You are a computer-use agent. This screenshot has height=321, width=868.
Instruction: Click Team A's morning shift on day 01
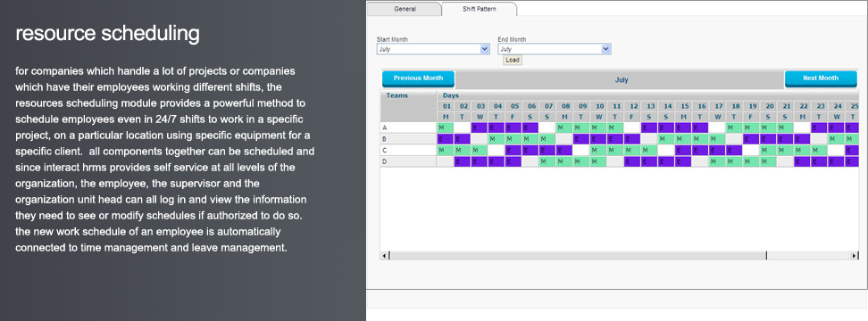[x=445, y=128]
